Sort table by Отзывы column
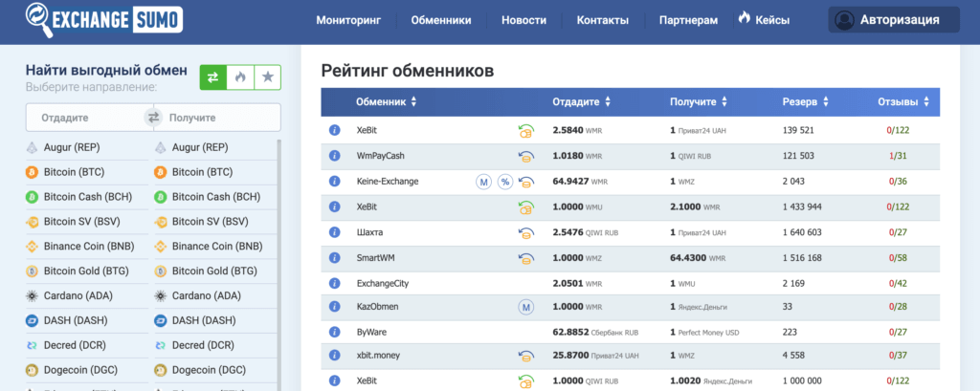 tap(903, 101)
